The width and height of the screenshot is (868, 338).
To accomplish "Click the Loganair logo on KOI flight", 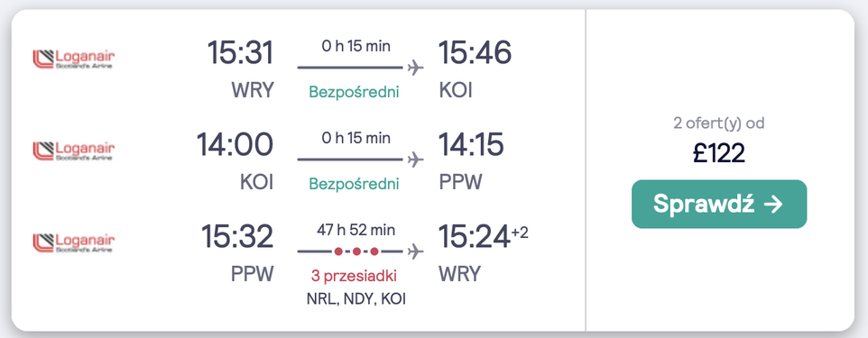I will click(74, 151).
